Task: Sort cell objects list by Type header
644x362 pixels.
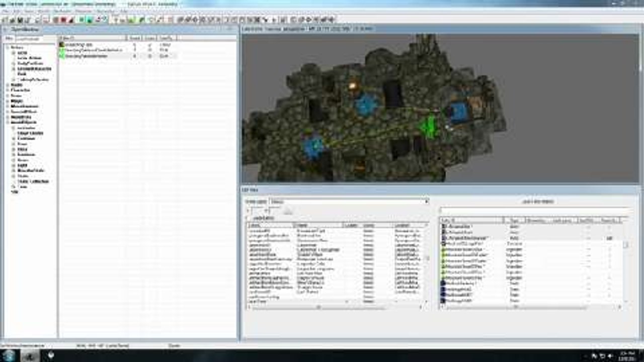Action: [x=515, y=220]
